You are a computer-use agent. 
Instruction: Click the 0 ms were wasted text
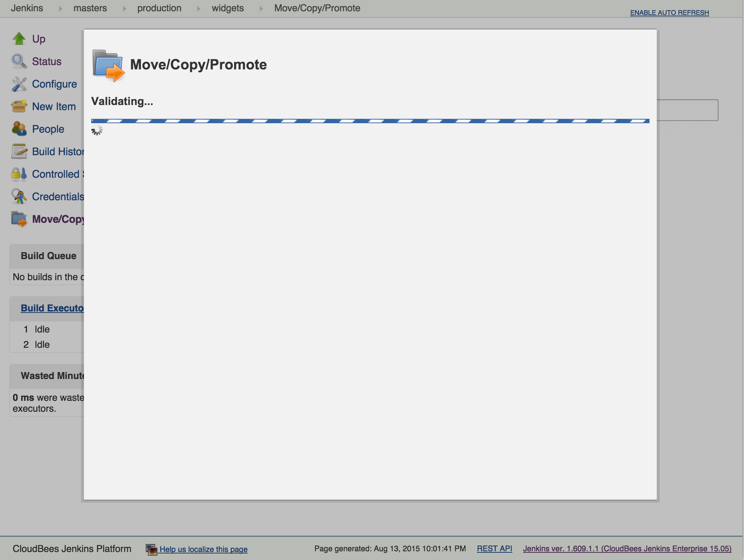48,403
